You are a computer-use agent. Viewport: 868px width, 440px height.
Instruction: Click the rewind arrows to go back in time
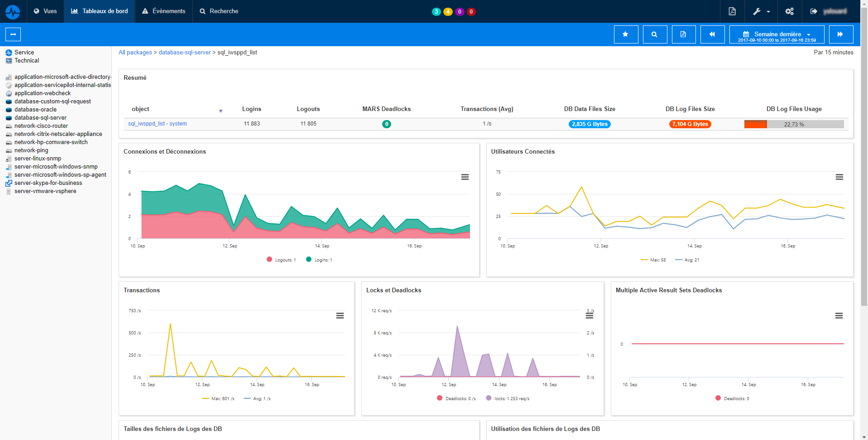712,34
